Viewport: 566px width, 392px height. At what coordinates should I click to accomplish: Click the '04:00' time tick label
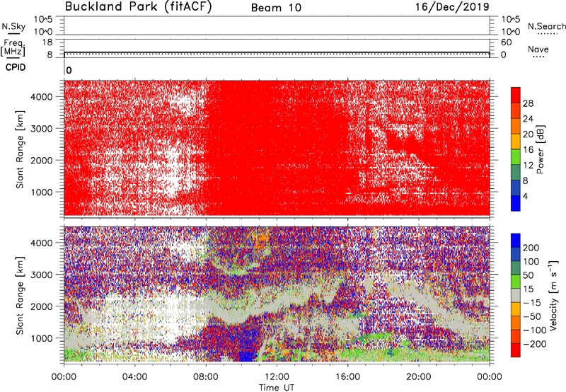(x=134, y=377)
